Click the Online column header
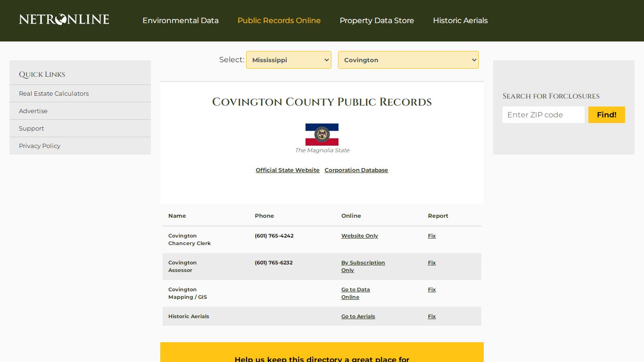The image size is (644, 362). [351, 216]
